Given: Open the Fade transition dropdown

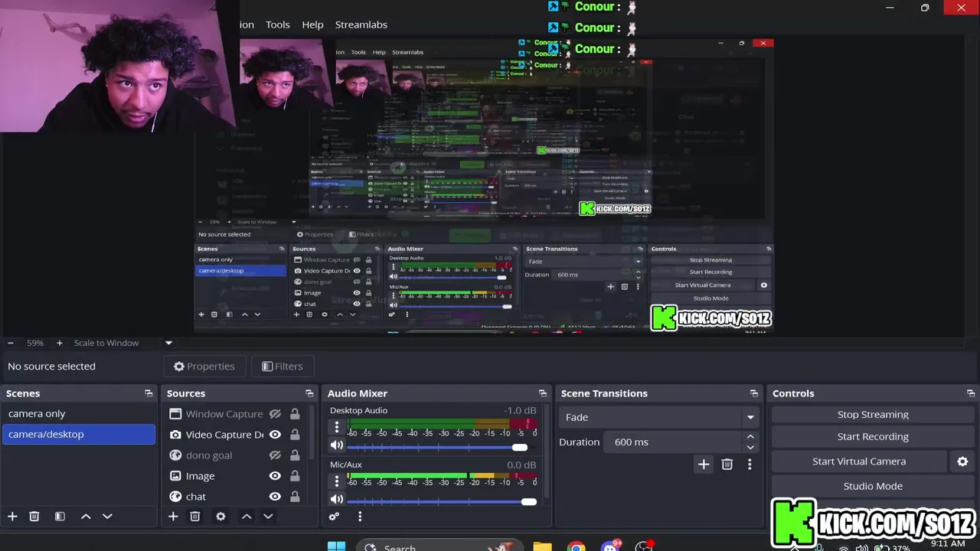Looking at the screenshot, I should pos(660,417).
